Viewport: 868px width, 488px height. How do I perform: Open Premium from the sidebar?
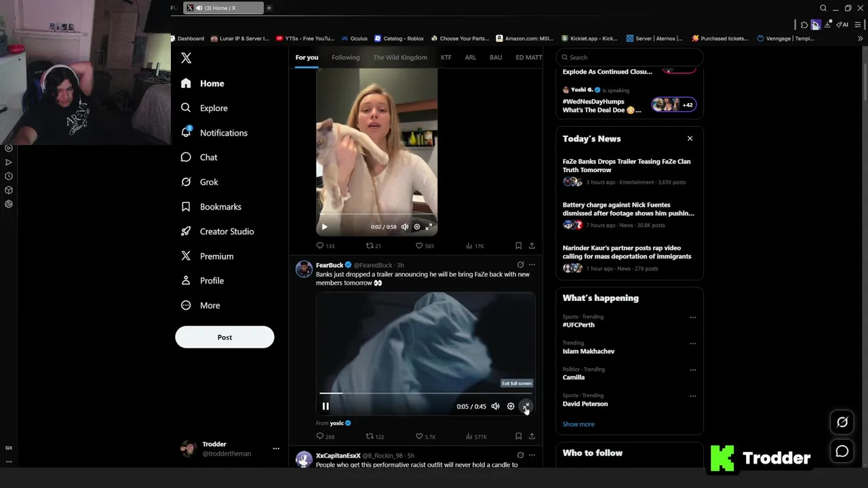click(x=207, y=256)
